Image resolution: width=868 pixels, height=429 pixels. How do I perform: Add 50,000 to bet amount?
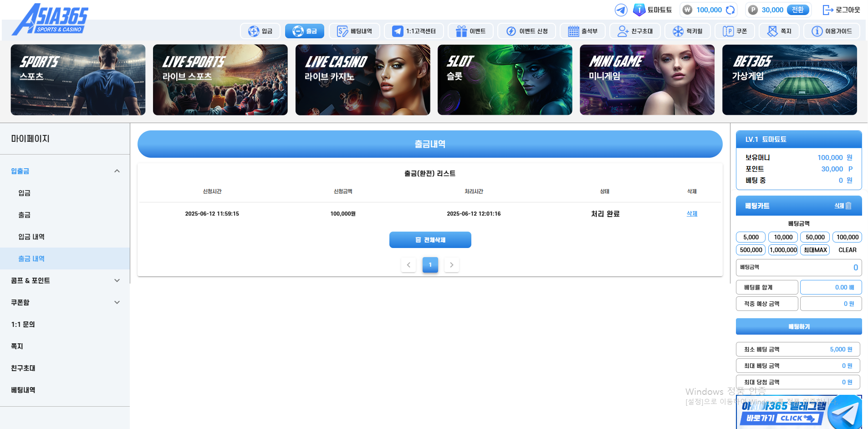(815, 237)
